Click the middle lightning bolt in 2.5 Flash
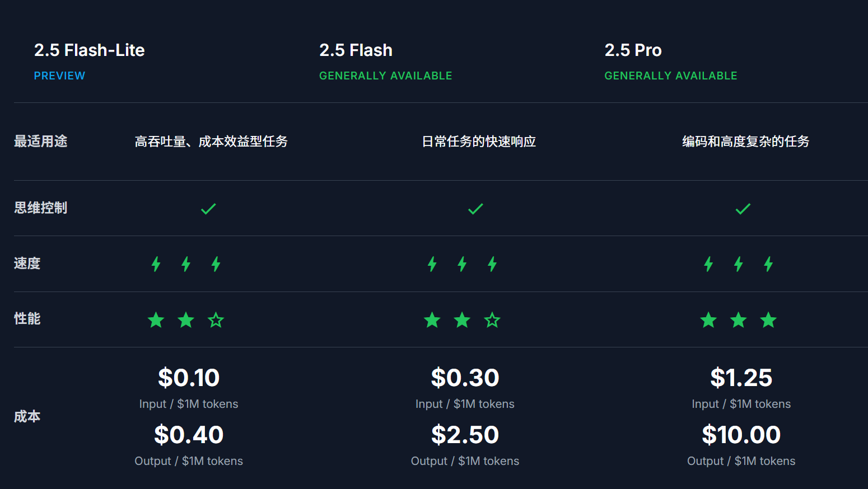The width and height of the screenshot is (868, 489). click(462, 264)
